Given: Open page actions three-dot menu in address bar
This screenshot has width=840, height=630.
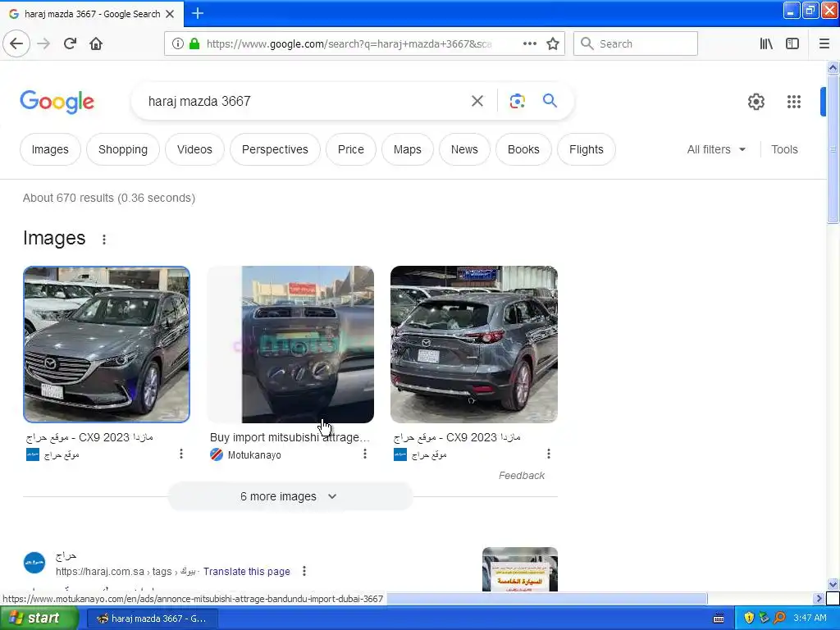Looking at the screenshot, I should pyautogui.click(x=529, y=44).
